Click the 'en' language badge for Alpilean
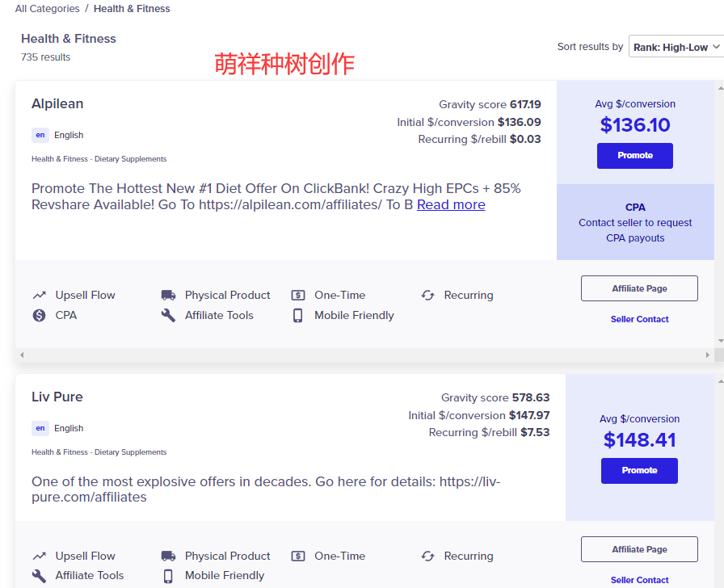The image size is (724, 588). click(x=40, y=135)
